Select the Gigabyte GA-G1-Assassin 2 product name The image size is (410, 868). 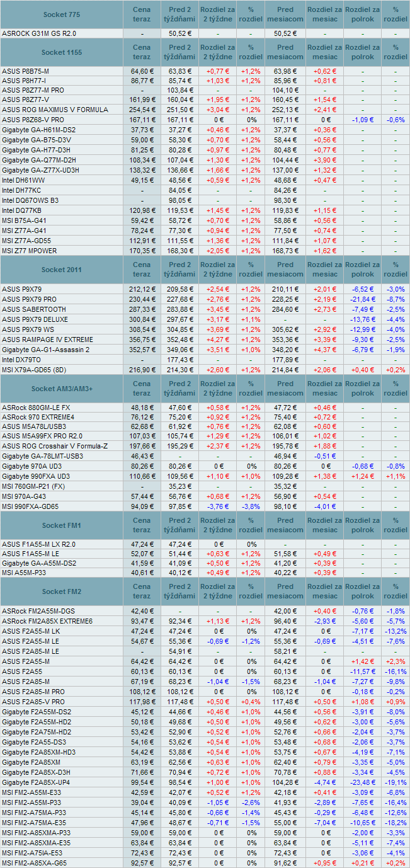45,349
